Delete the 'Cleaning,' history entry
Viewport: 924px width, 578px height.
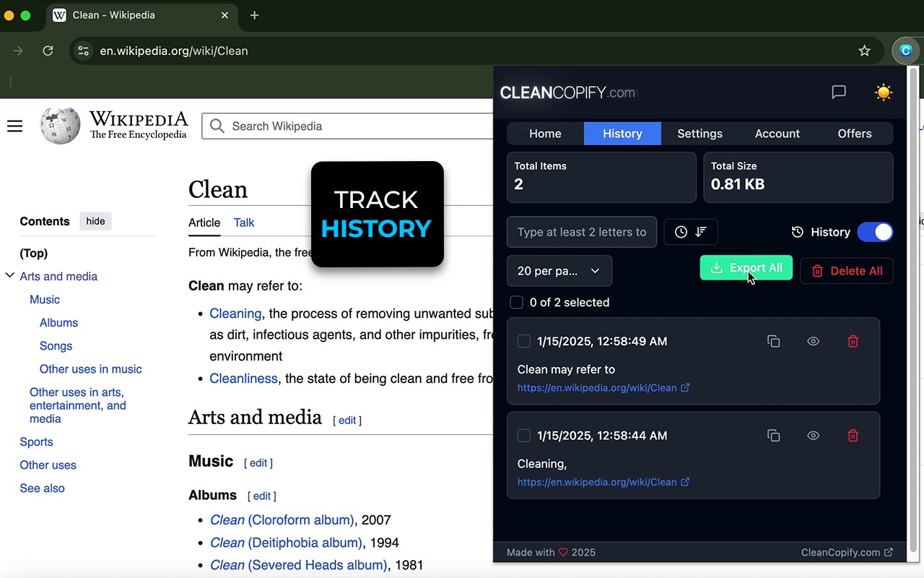point(853,436)
